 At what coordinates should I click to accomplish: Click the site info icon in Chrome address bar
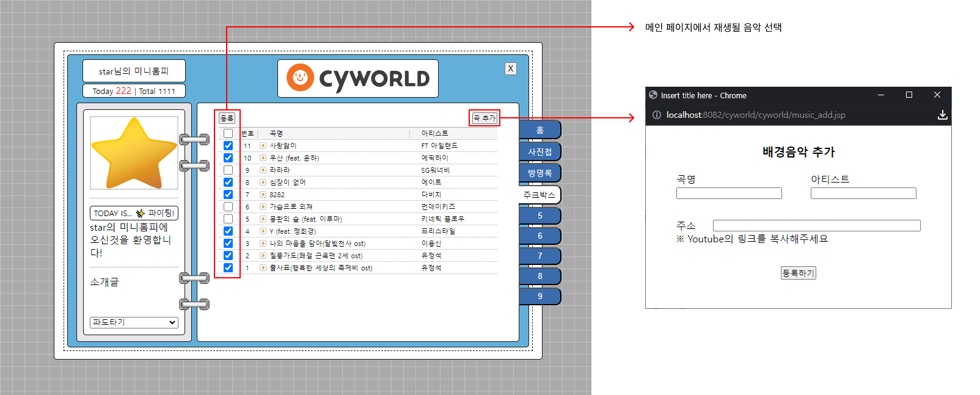656,115
